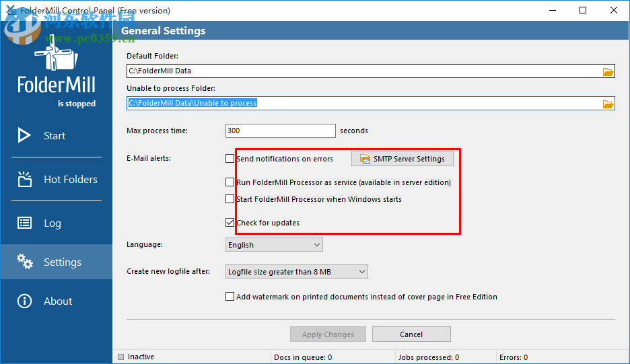This screenshot has height=364, width=630.
Task: Open the Create new logfile after dropdown
Action: tap(297, 272)
